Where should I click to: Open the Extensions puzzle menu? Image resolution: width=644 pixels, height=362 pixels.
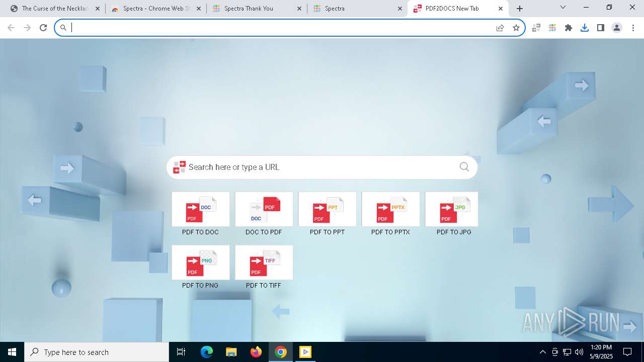569,28
